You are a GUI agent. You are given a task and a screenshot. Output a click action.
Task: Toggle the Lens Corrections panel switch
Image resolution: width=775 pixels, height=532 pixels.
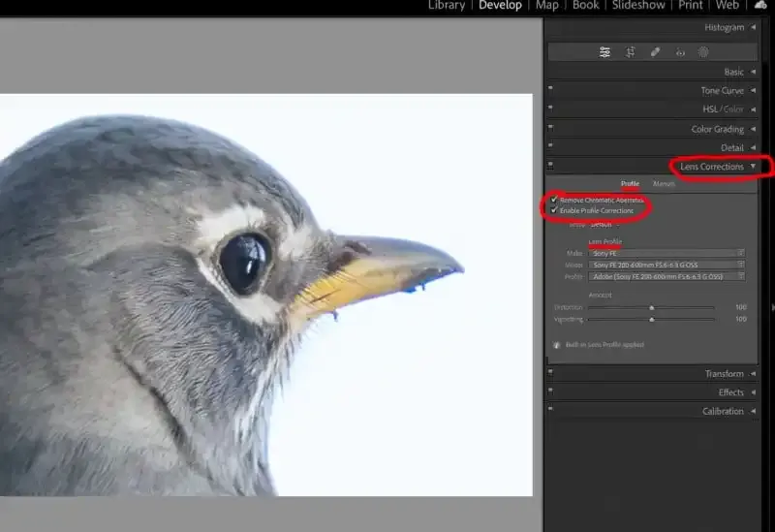(550, 167)
